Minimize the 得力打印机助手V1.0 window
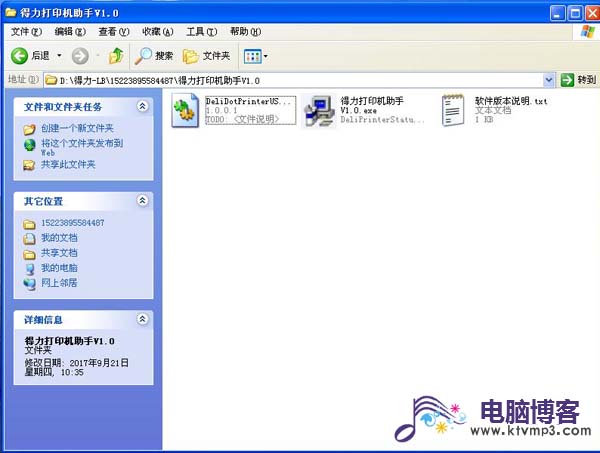 click(557, 13)
